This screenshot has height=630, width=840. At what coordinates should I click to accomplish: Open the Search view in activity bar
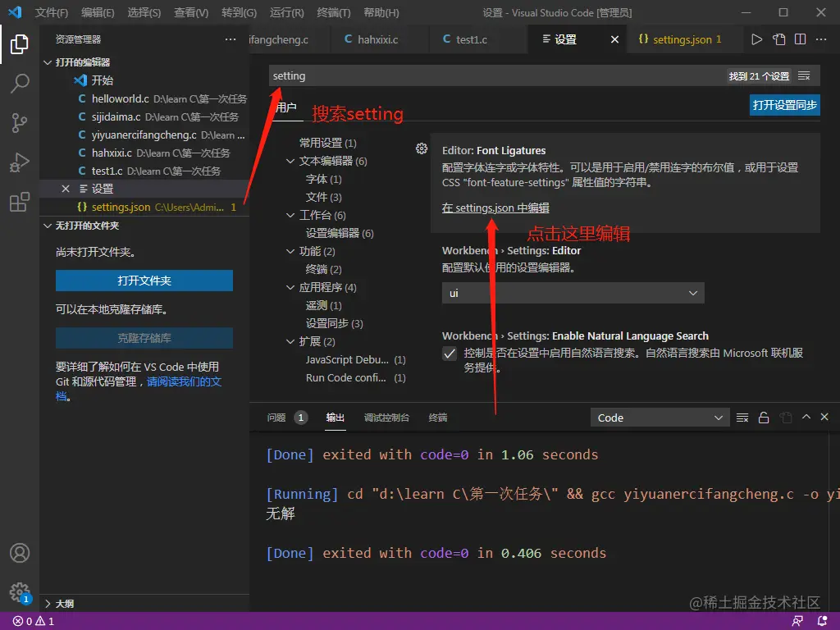20,84
